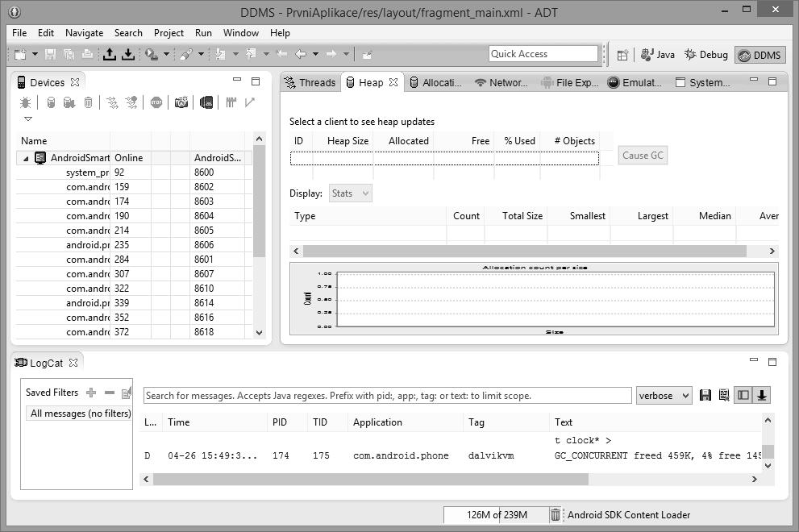Click the Screen Capture camera icon
799x532 pixels.
[x=181, y=102]
